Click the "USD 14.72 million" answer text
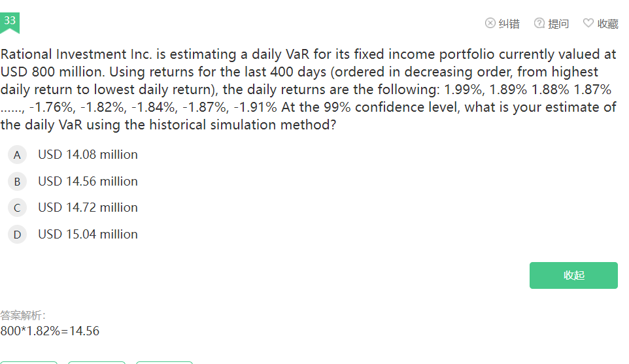This screenshot has width=629, height=364. tap(88, 208)
